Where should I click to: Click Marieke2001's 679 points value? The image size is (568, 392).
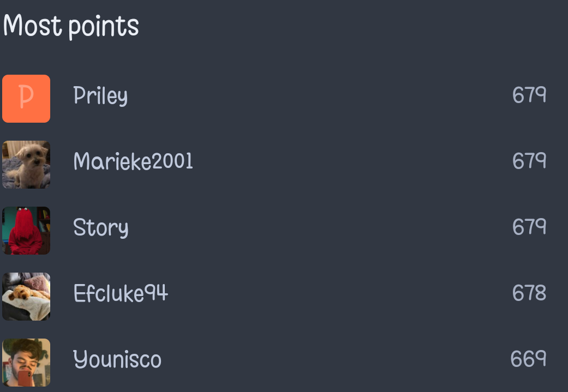point(529,161)
